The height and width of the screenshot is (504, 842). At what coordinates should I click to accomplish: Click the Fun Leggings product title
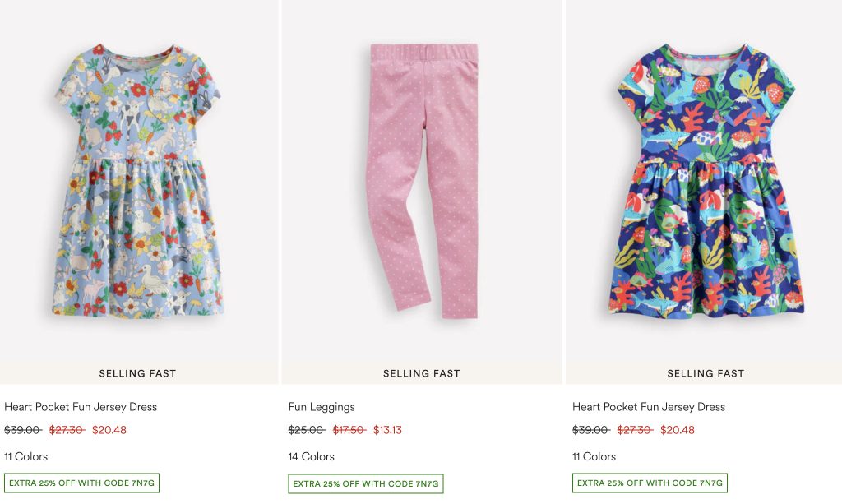point(322,407)
